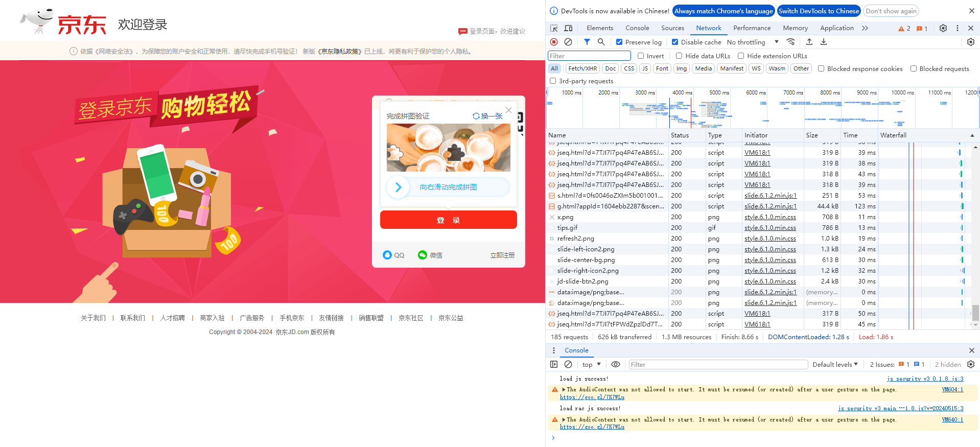Image resolution: width=980 pixels, height=447 pixels.
Task: Click the 立即注册 register link
Action: (502, 255)
